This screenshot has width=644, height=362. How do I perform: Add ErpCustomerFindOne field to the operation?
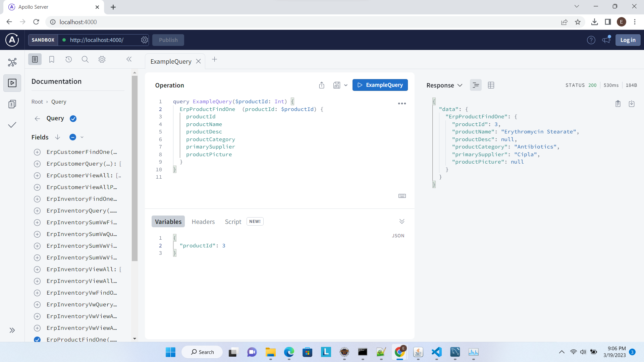pyautogui.click(x=37, y=152)
